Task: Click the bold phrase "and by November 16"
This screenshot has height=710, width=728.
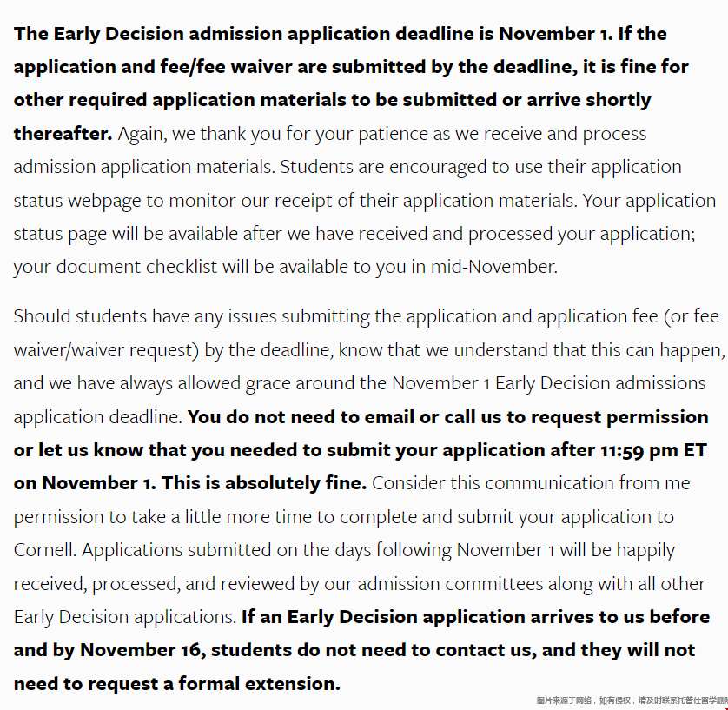Action: 108,650
